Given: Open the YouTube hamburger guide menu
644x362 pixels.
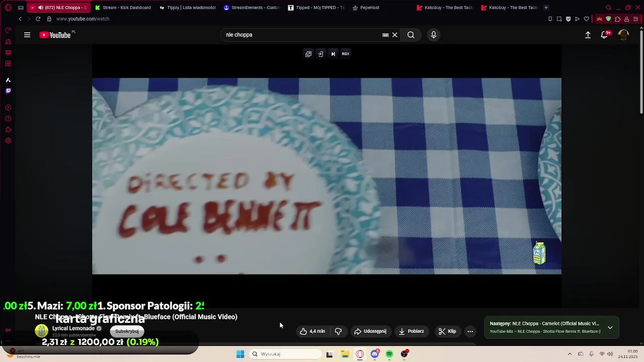Looking at the screenshot, I should coord(27,35).
